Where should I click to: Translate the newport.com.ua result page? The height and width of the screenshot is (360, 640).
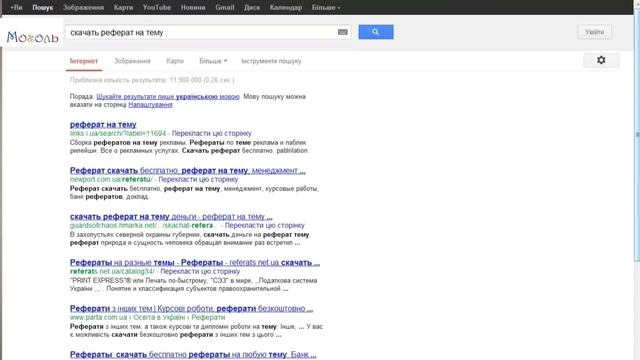pos(198,180)
